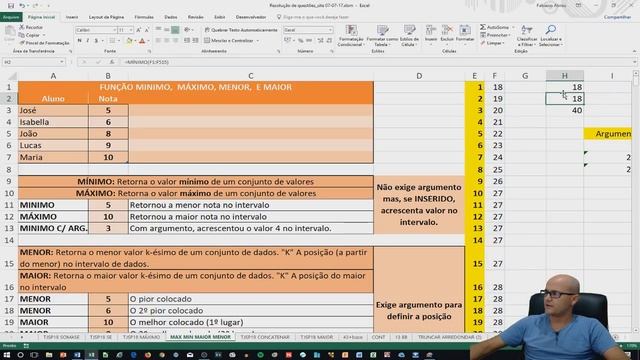Screen dimensions: 640x360
Task: Click the Redo arrow icon
Action: (x=36, y=6)
